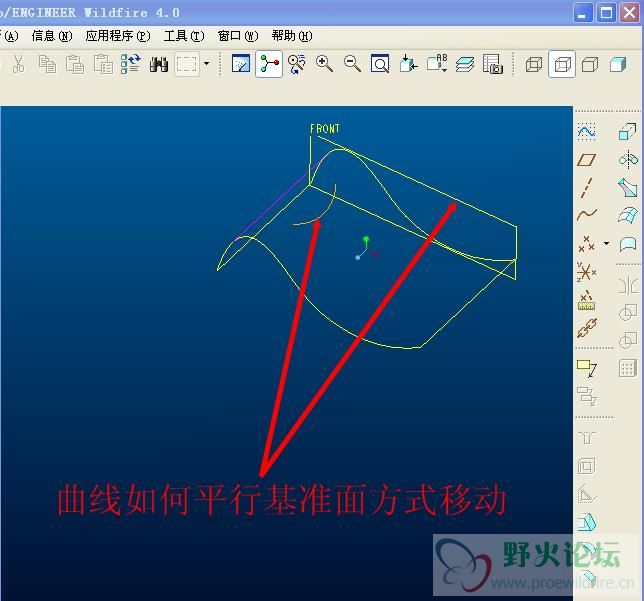Open the 工具(T) menu
Viewport: 644px width, 601px height.
click(x=184, y=36)
